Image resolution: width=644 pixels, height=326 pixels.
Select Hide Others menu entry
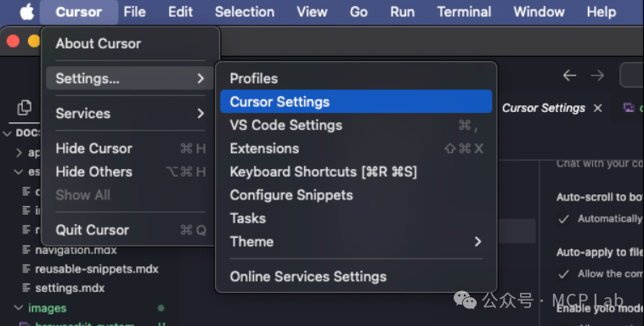point(130,171)
